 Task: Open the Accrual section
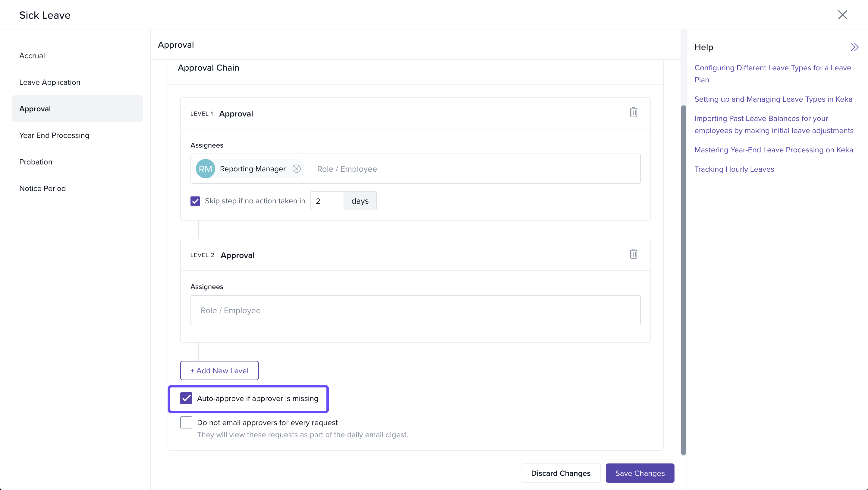32,56
